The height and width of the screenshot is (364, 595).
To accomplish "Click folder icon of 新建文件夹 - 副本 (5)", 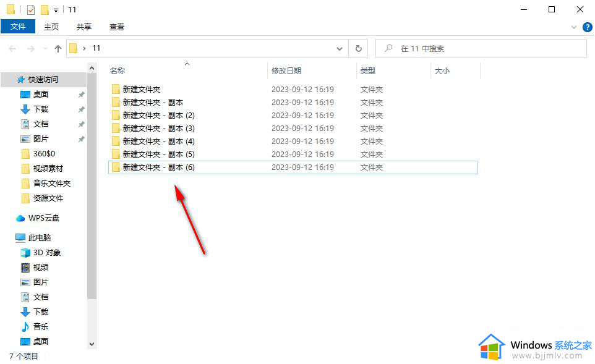I will [116, 154].
